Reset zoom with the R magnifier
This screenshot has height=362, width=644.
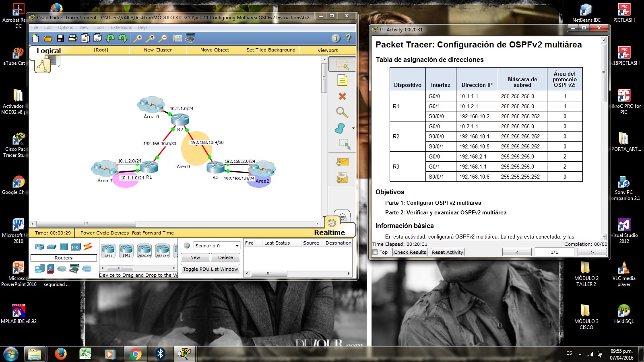pyautogui.click(x=150, y=38)
